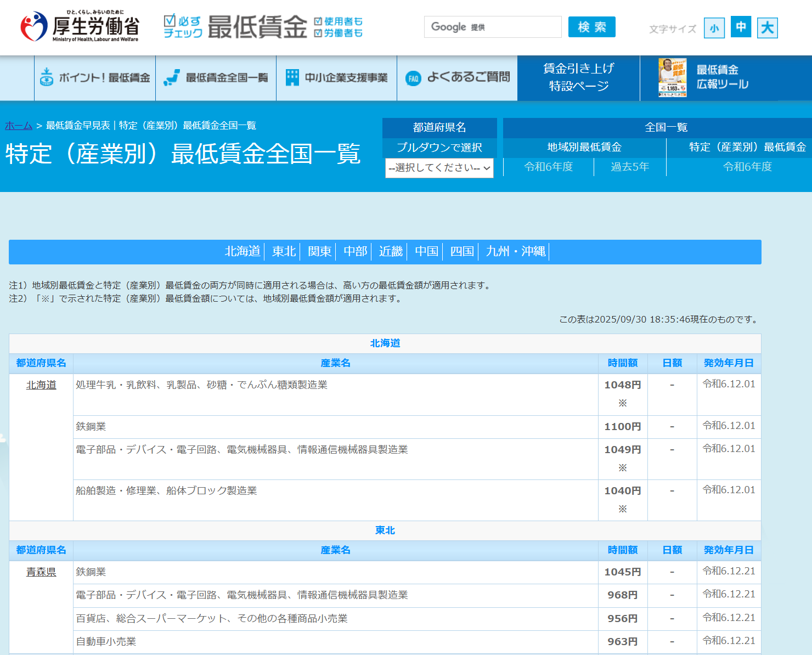Image resolution: width=812 pixels, height=655 pixels.
Task: Select the 956円 wage cell
Action: pyautogui.click(x=623, y=619)
